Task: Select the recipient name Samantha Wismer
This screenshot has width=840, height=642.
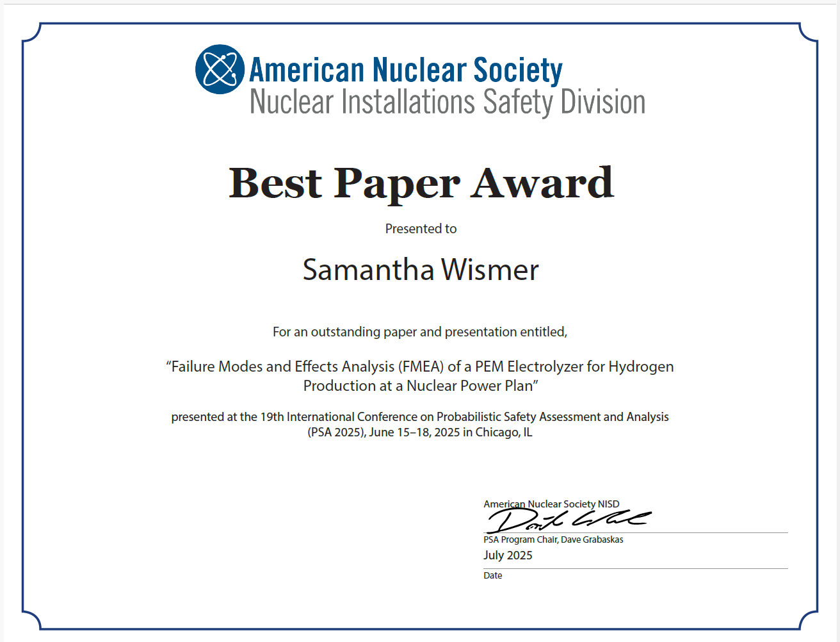Action: (421, 270)
